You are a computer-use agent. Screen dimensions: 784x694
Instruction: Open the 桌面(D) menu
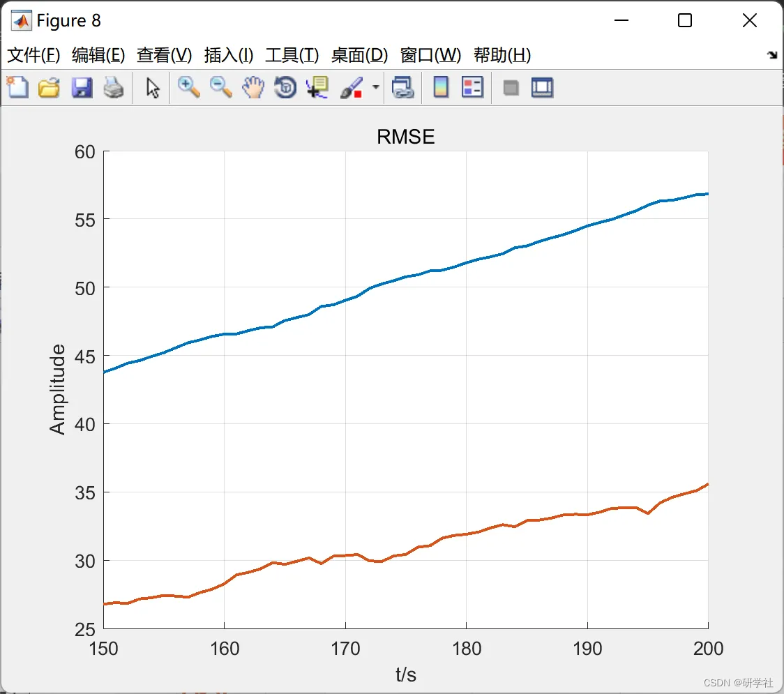click(x=359, y=55)
